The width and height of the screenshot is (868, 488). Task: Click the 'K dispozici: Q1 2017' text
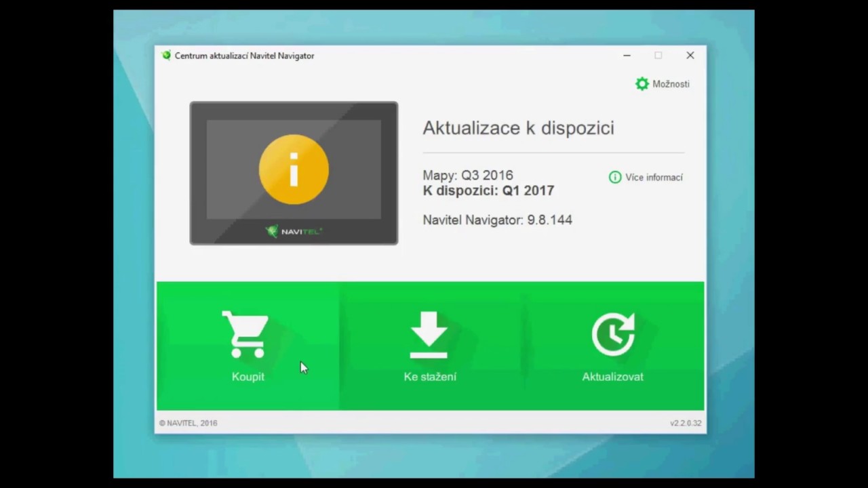[488, 190]
